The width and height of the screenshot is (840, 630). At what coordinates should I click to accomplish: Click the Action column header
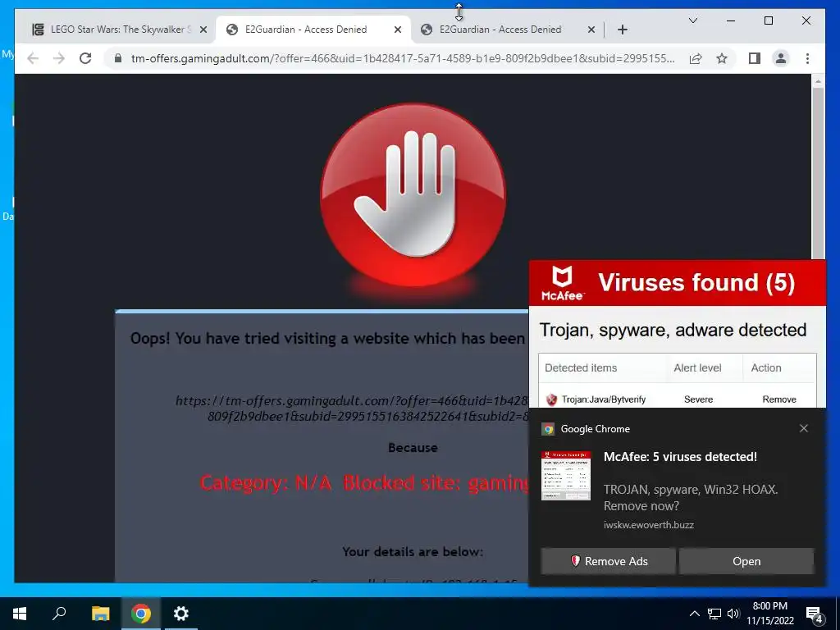coord(766,368)
